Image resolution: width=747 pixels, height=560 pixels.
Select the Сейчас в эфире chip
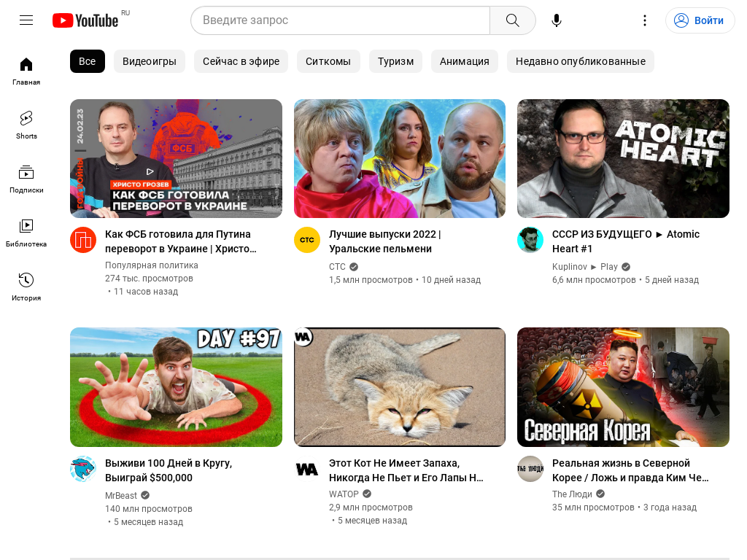[x=241, y=61]
